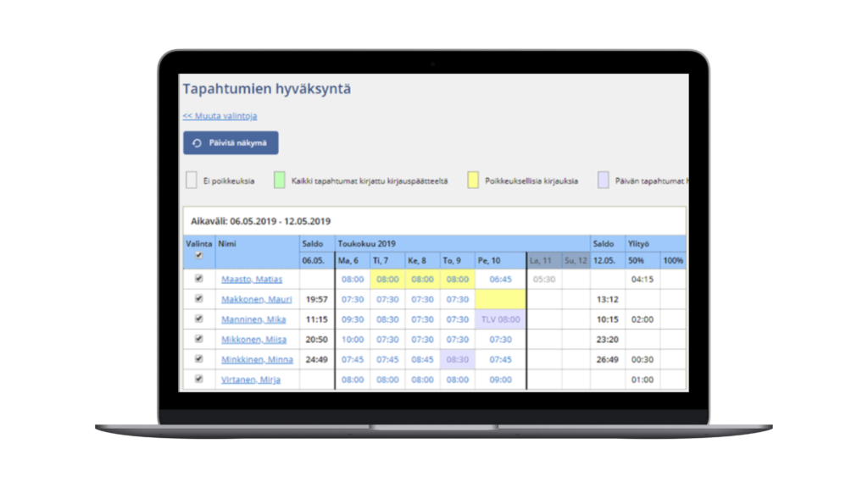Click the white Ei poikkeuksia legend box
Image resolution: width=868 pixels, height=488 pixels.
click(x=192, y=180)
